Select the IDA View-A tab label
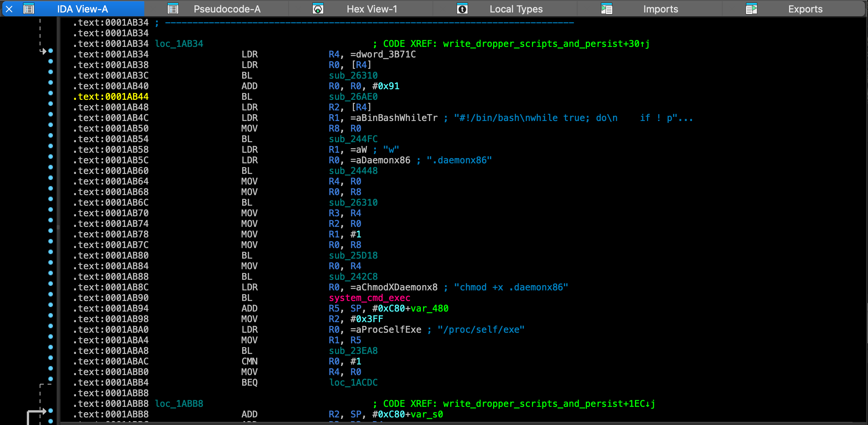This screenshot has width=868, height=425. click(x=82, y=9)
